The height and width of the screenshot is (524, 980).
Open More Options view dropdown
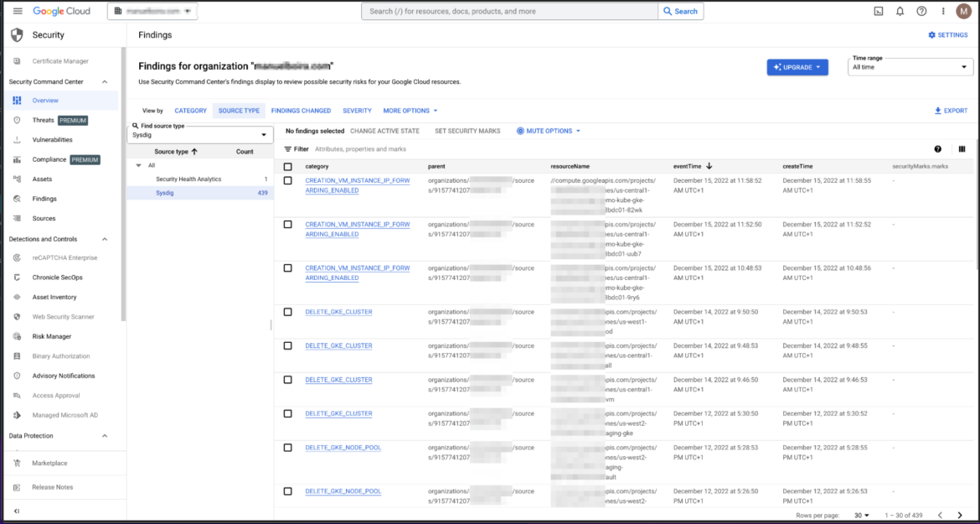pos(410,111)
